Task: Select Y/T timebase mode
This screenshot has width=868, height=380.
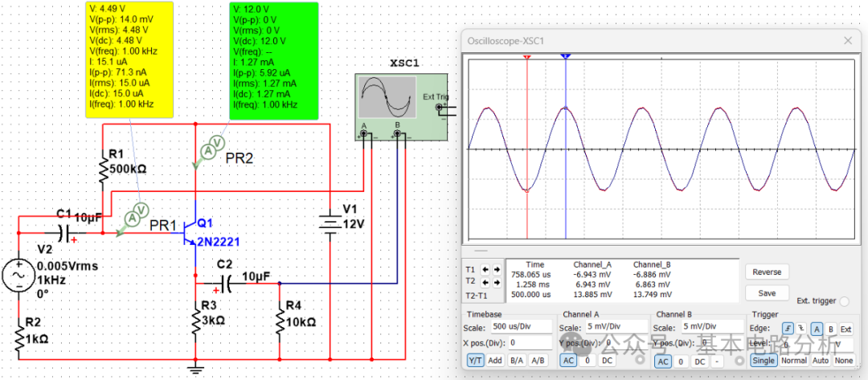Action: click(x=475, y=360)
